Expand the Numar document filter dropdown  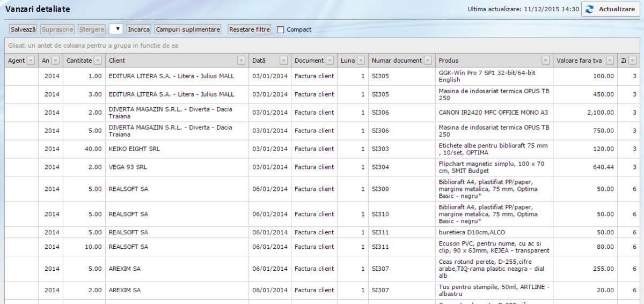tap(427, 61)
